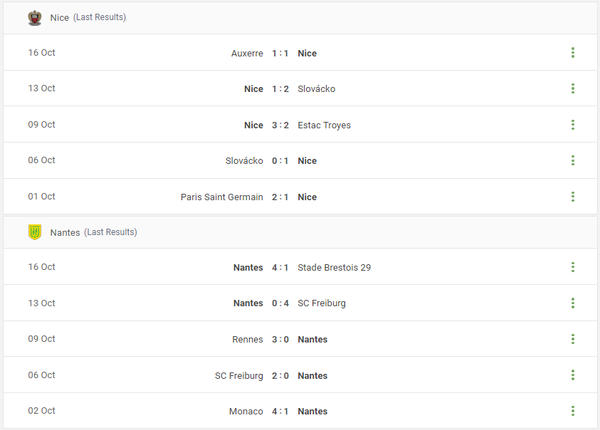Screen dimensions: 600x430
Task: Open three-dot menu for Rennes vs Nantes
Action: click(x=573, y=340)
